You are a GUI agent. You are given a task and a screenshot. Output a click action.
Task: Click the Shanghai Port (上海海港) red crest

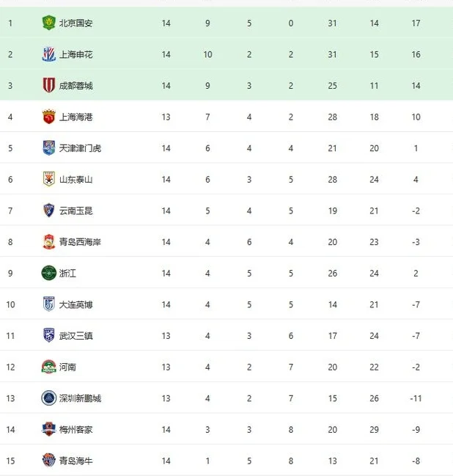[48, 117]
